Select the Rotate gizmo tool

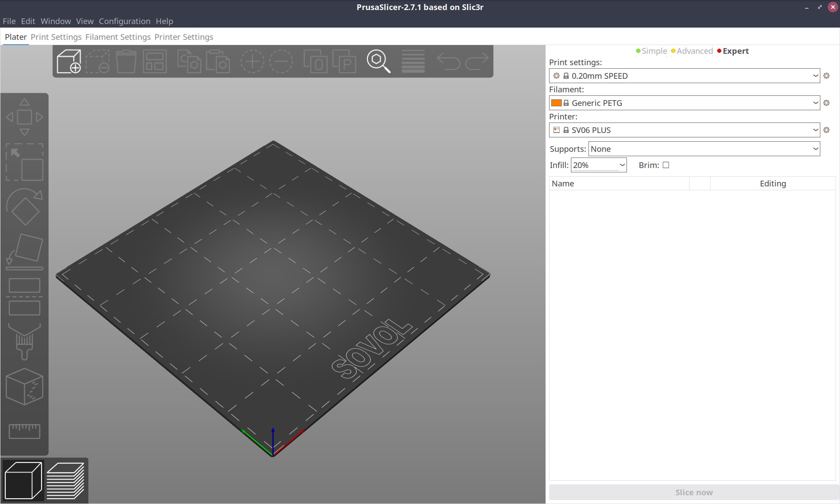[24, 207]
